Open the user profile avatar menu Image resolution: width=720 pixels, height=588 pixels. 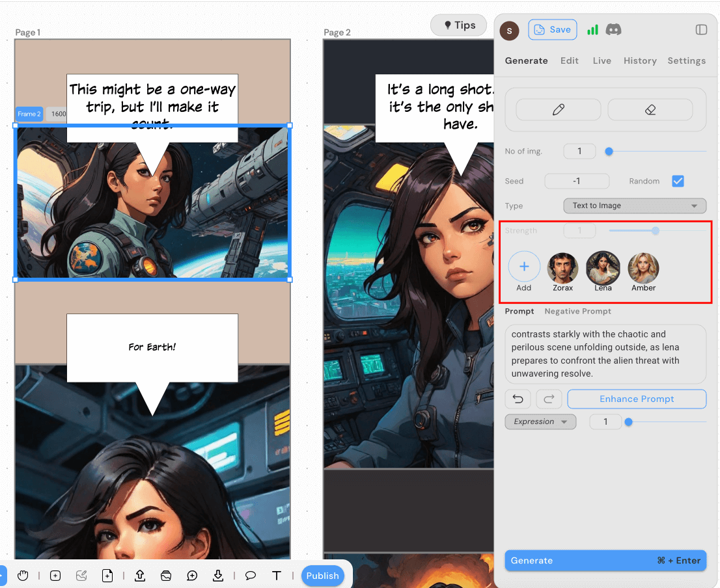[509, 30]
